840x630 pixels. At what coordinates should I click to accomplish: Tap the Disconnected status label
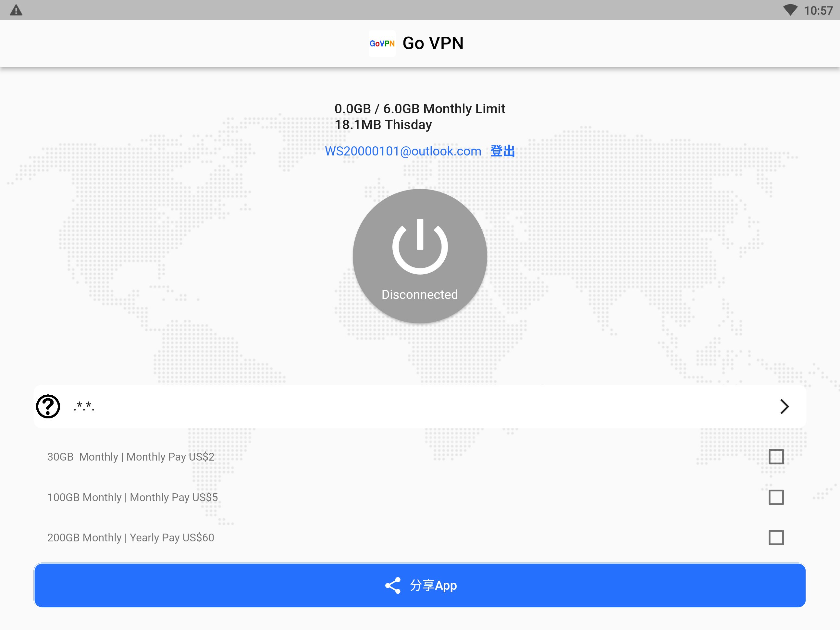tap(420, 294)
